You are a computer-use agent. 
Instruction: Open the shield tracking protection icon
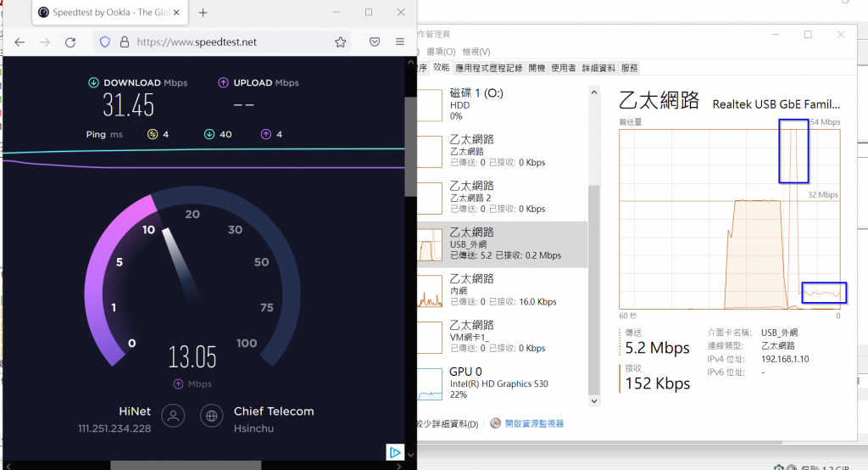104,42
